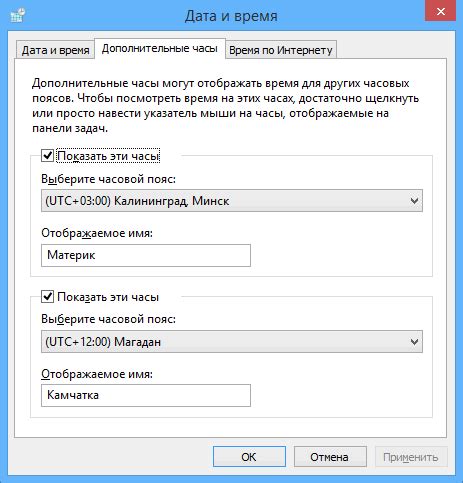
Task: Open the Калининград, Минск time zone dropdown
Action: click(x=232, y=201)
